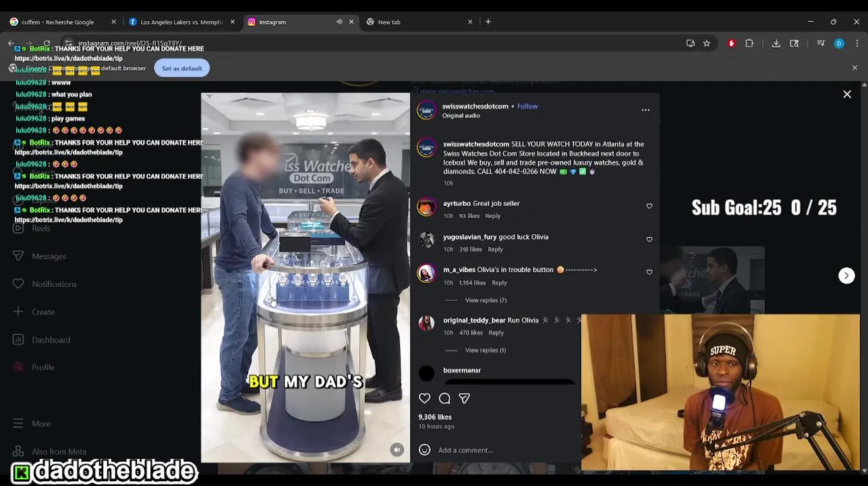Like m_a_vibes' comment with heart
The width and height of the screenshot is (868, 486).
(649, 272)
